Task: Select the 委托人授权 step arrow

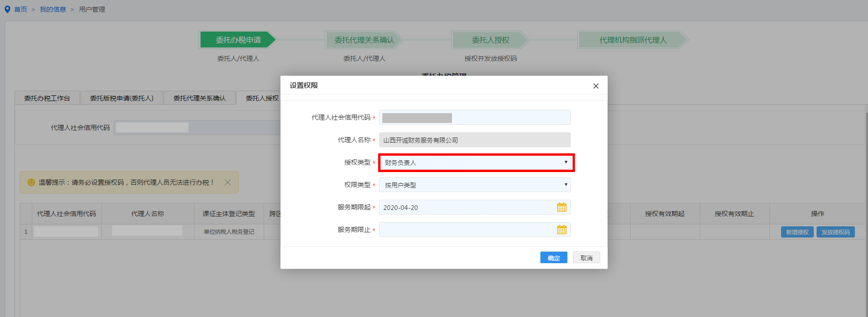Action: tap(490, 40)
